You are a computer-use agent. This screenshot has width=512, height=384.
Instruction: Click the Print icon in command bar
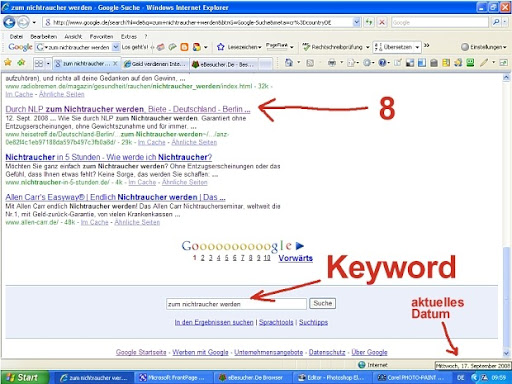pyautogui.click(x=332, y=63)
